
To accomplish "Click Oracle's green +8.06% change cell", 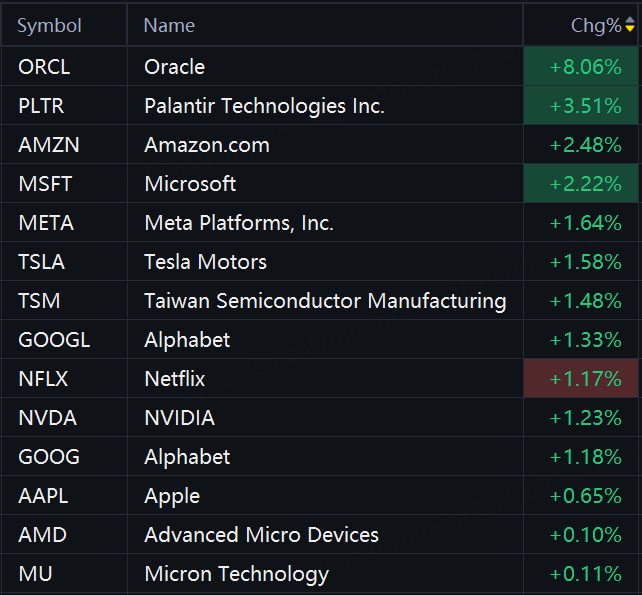I will pyautogui.click(x=582, y=67).
